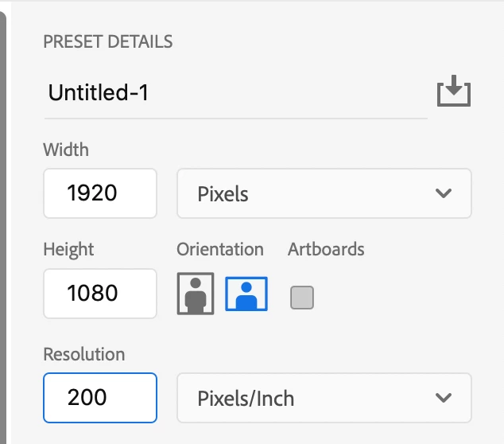The height and width of the screenshot is (444, 504).
Task: Click the Orientation label
Action: [x=220, y=249]
